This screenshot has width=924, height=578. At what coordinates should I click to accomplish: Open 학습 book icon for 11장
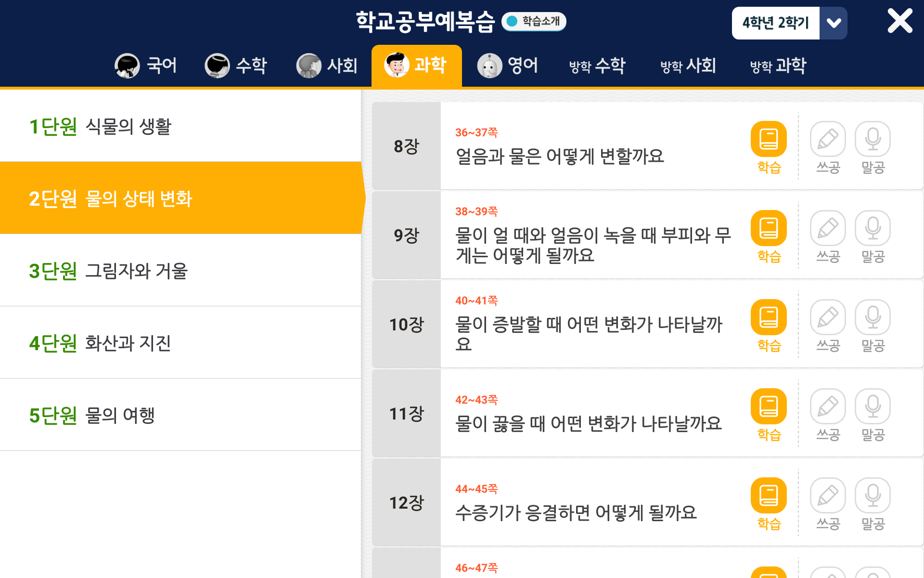[x=769, y=407]
